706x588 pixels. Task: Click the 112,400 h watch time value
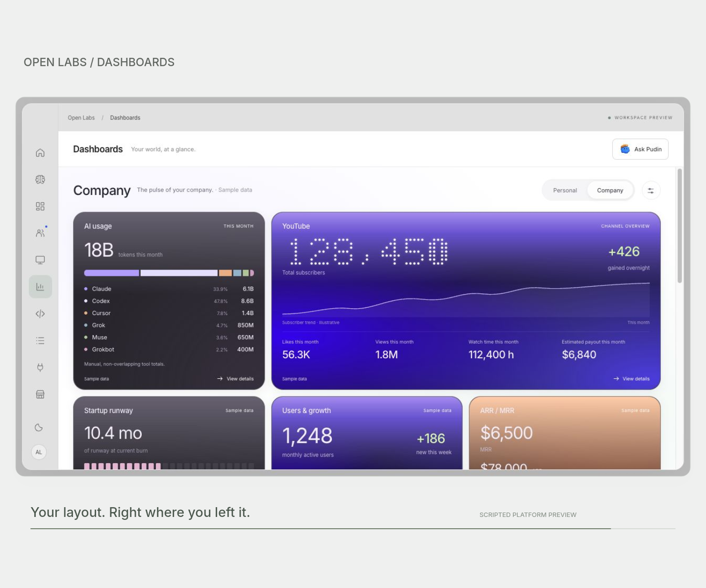[x=491, y=355]
